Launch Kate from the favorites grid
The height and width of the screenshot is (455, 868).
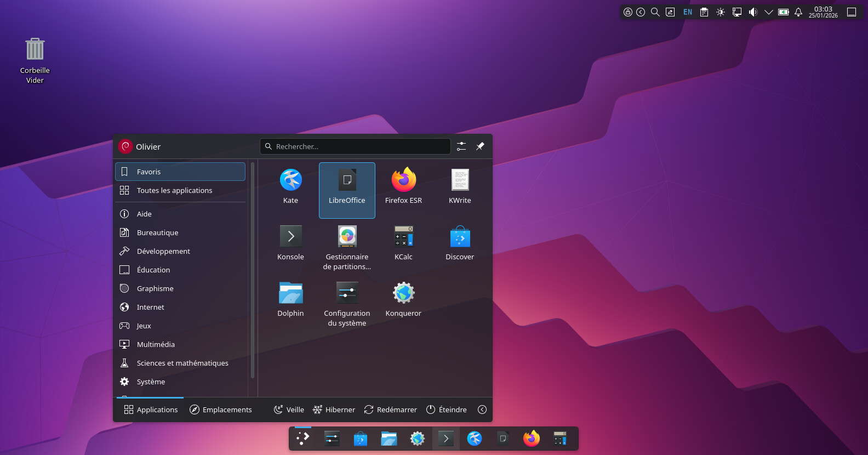(x=290, y=190)
